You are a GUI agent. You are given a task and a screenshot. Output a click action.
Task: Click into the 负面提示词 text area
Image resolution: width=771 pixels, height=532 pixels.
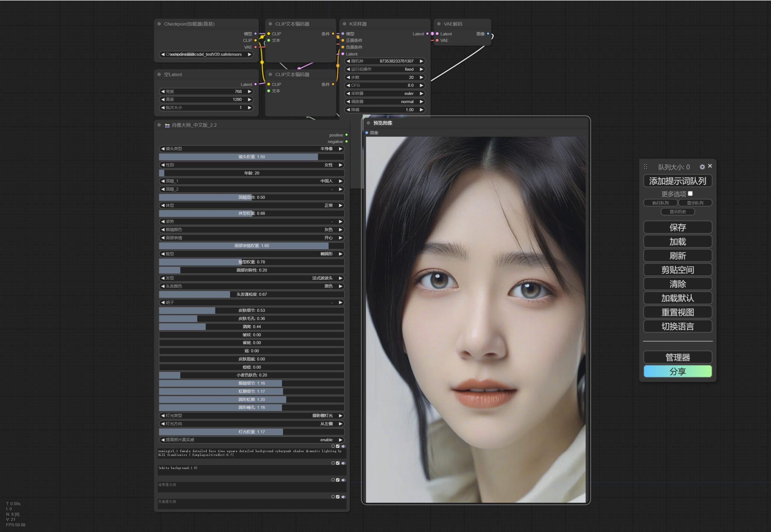(x=252, y=504)
